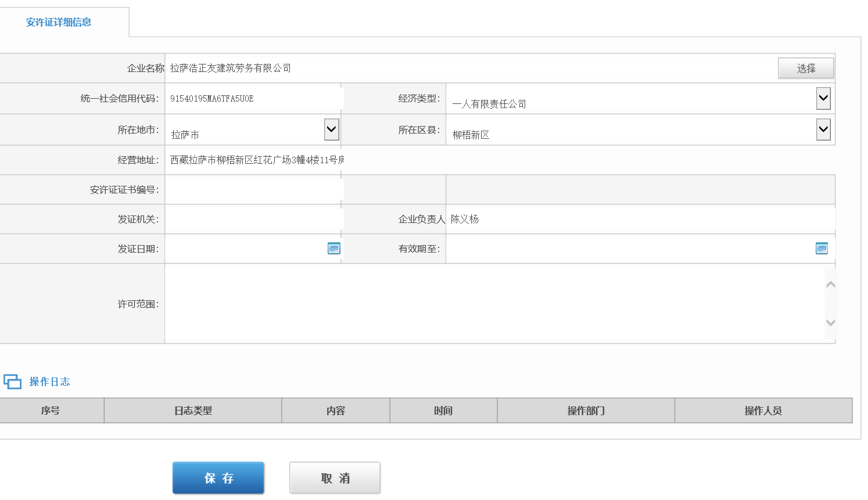Click inside the 许可范围 text area

click(x=494, y=303)
